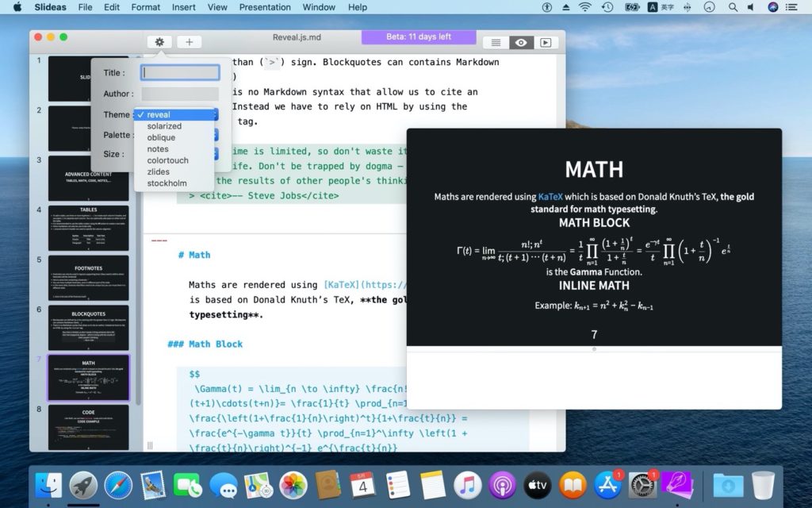The width and height of the screenshot is (812, 508).
Task: Start presentation with the play icon
Action: pyautogui.click(x=545, y=42)
